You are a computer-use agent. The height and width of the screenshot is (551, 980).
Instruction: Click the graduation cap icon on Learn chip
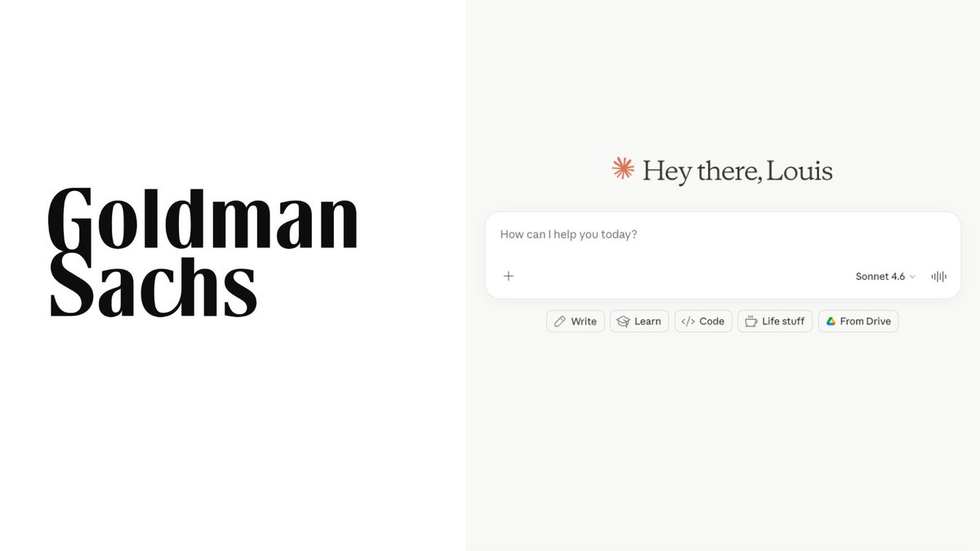click(623, 322)
